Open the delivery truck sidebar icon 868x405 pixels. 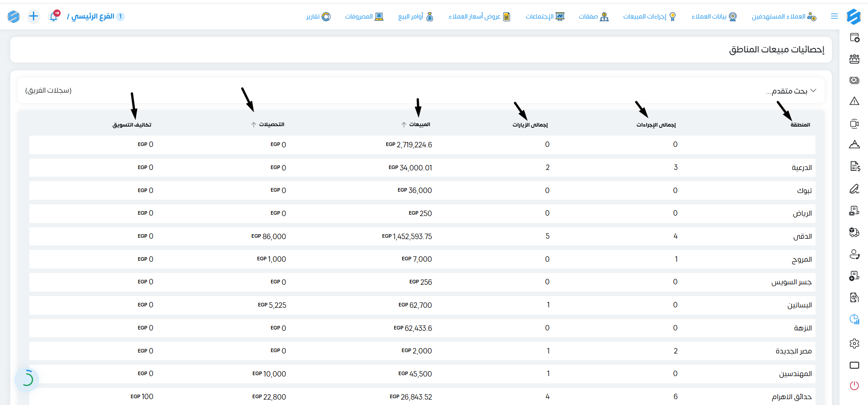click(x=854, y=232)
